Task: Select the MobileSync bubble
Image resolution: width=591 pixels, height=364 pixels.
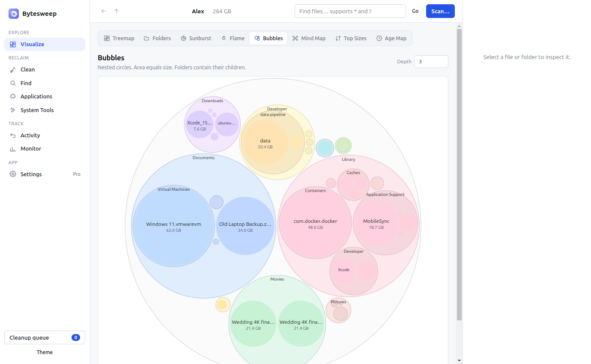Action: point(376,224)
